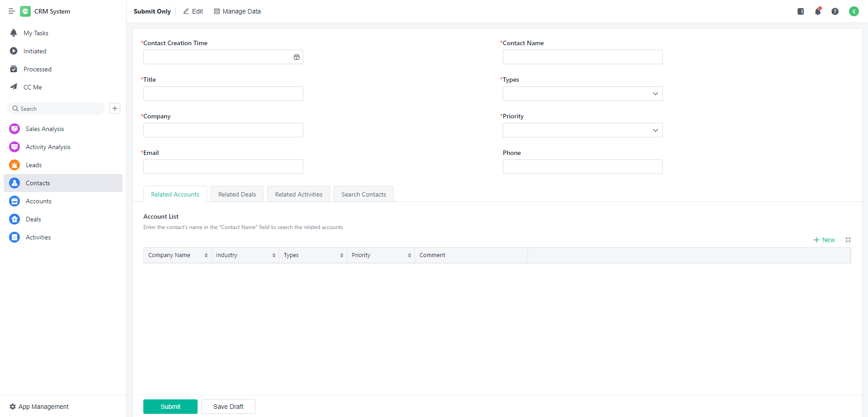
Task: Open Sales Analysis in the sidebar
Action: pos(45,129)
